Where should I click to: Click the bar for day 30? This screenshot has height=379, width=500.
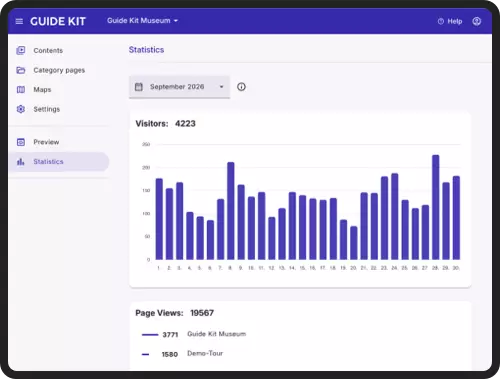(456, 218)
